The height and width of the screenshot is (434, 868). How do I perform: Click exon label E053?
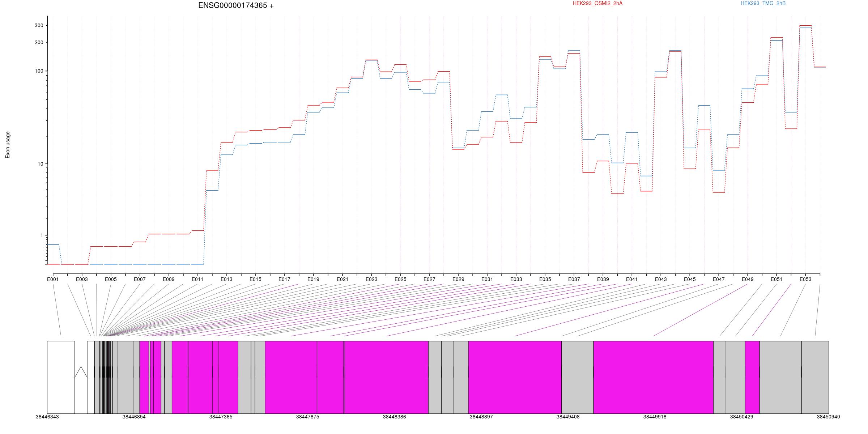coord(805,279)
